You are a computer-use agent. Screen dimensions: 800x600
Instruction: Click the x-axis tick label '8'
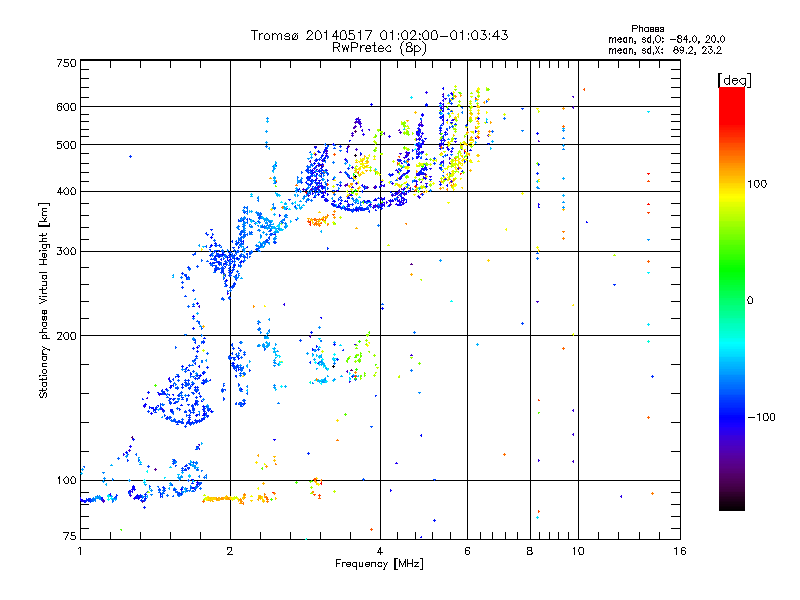click(x=530, y=551)
